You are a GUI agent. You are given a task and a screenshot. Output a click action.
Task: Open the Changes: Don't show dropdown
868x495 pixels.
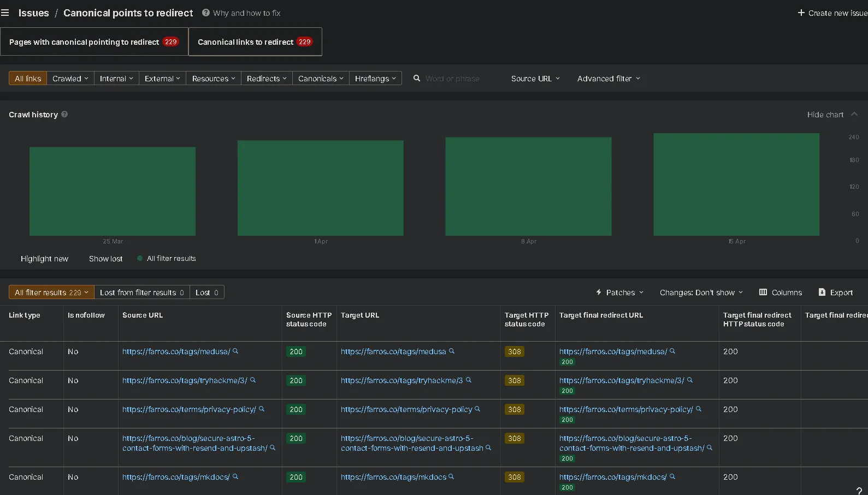coord(701,293)
